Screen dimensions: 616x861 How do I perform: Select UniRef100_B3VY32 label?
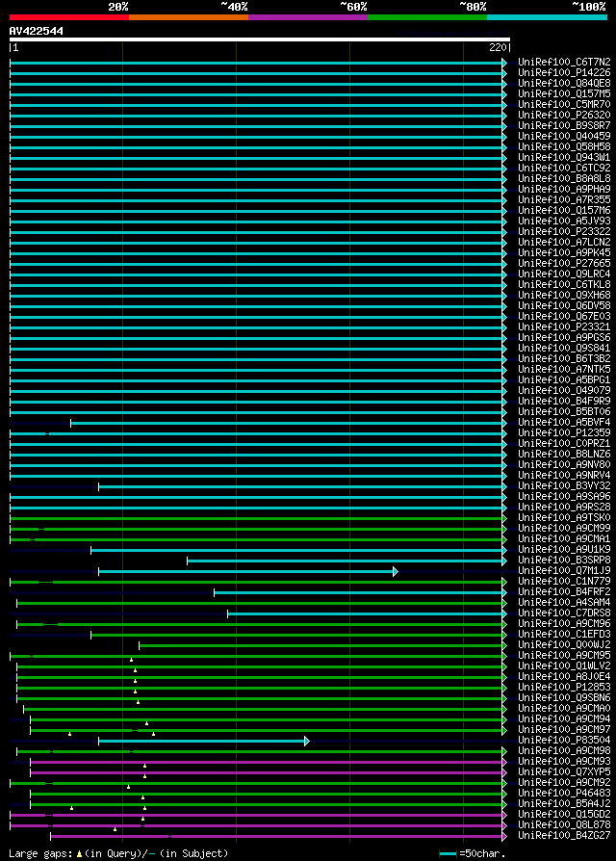click(564, 486)
